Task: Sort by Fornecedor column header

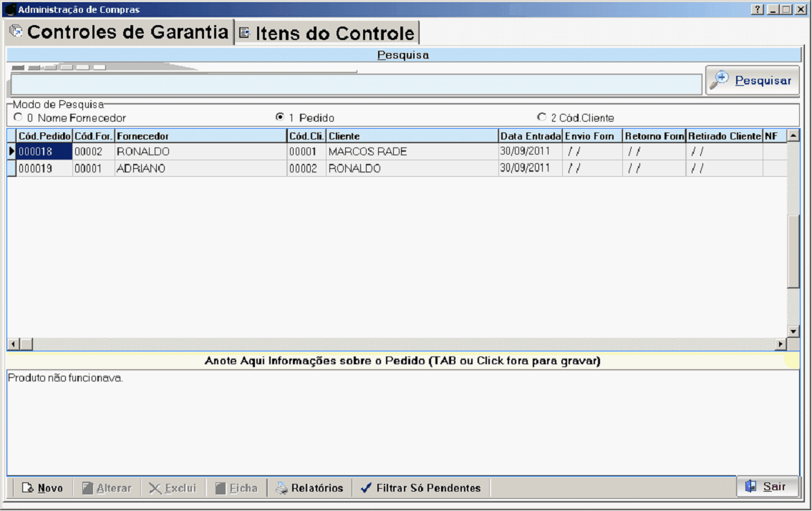Action: click(x=200, y=136)
